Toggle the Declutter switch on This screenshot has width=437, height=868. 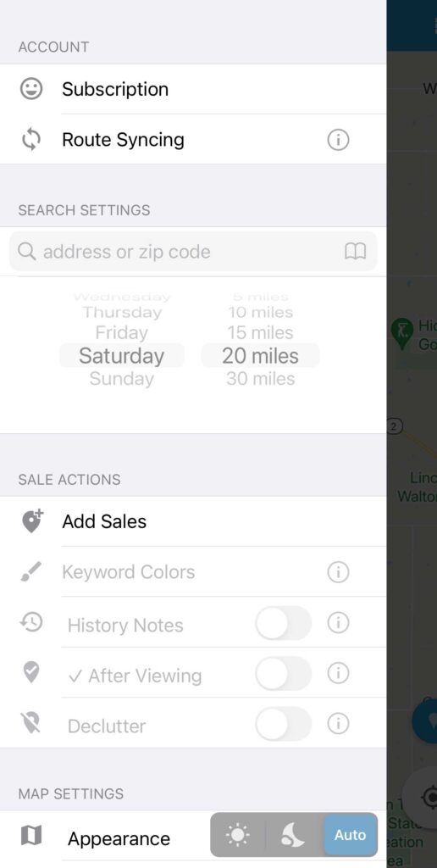[x=283, y=724]
